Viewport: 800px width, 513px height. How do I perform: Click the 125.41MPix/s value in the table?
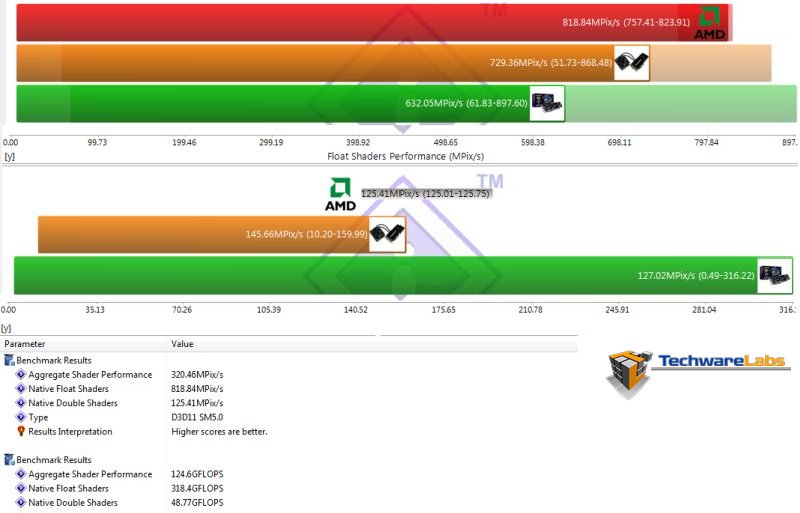197,403
